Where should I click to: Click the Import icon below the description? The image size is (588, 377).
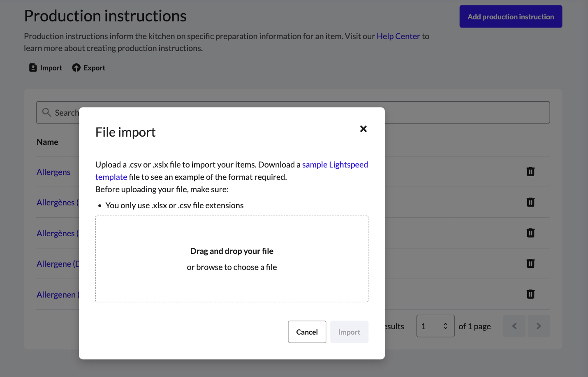pyautogui.click(x=33, y=67)
